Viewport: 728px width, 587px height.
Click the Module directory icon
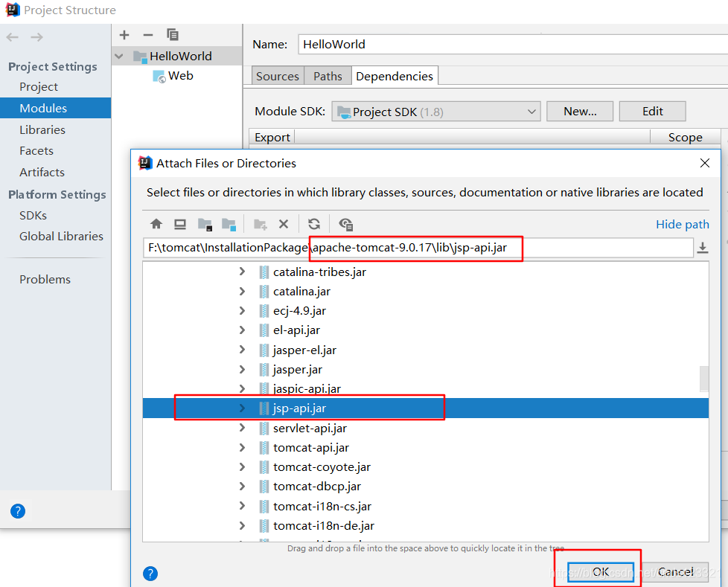(x=229, y=224)
